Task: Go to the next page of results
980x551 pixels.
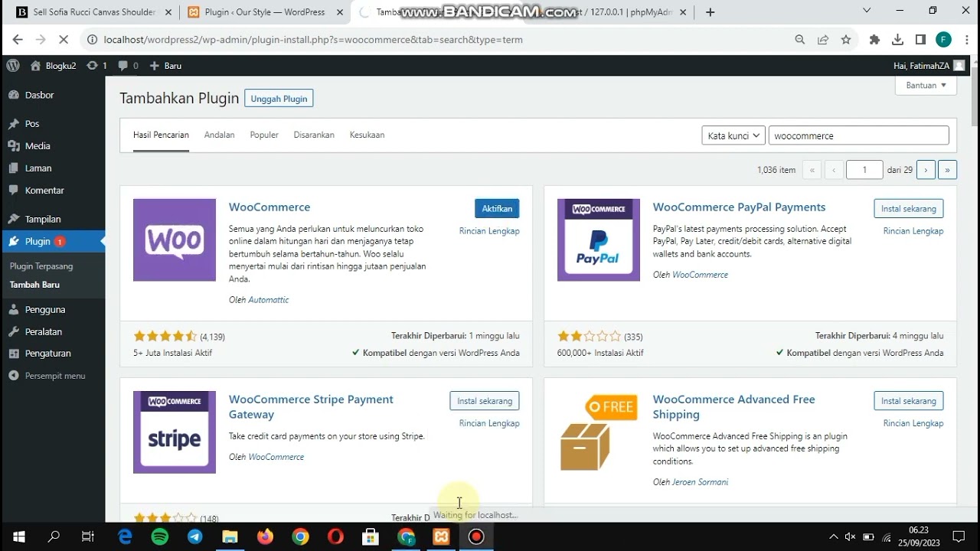Action: 926,170
